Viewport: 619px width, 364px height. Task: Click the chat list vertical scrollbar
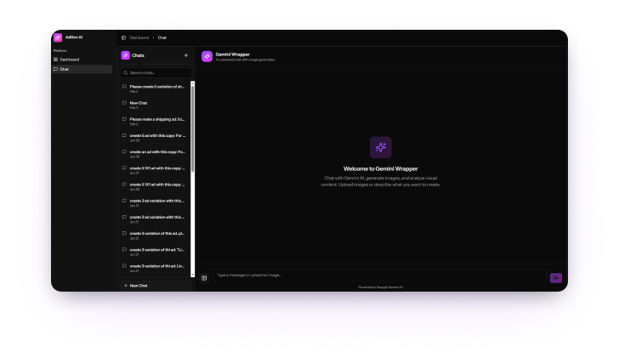[194, 128]
